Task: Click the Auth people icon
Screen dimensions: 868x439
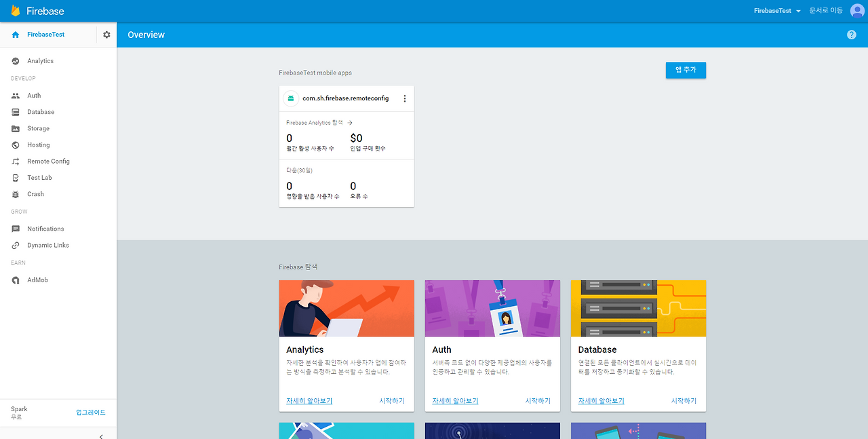Action: coord(16,96)
